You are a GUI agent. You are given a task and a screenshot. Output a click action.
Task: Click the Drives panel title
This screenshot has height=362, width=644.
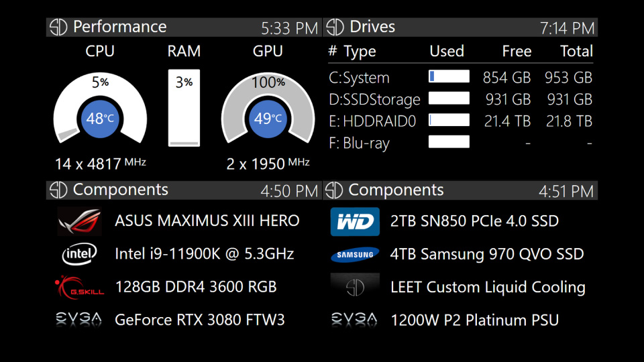(x=372, y=27)
